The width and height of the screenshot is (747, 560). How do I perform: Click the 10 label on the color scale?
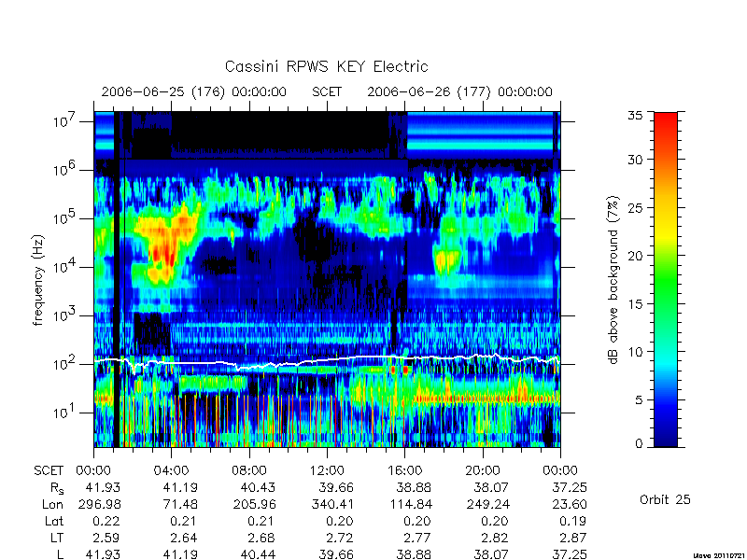635,352
